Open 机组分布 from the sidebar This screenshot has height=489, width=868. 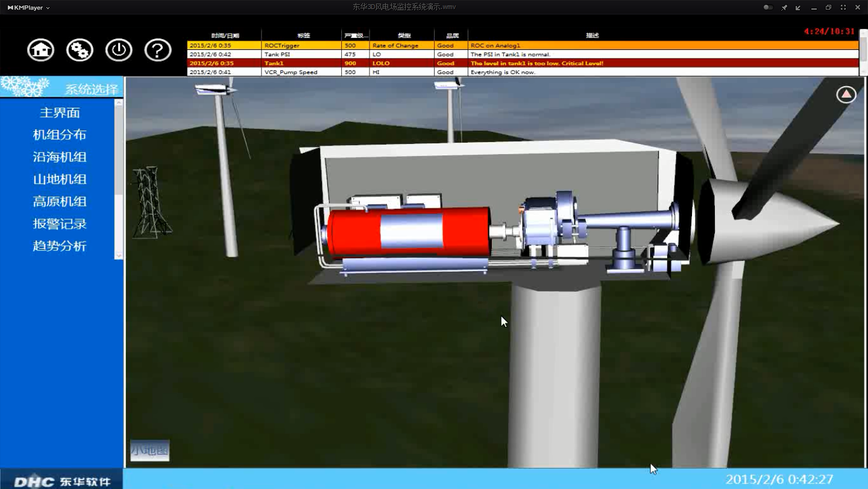[60, 135]
